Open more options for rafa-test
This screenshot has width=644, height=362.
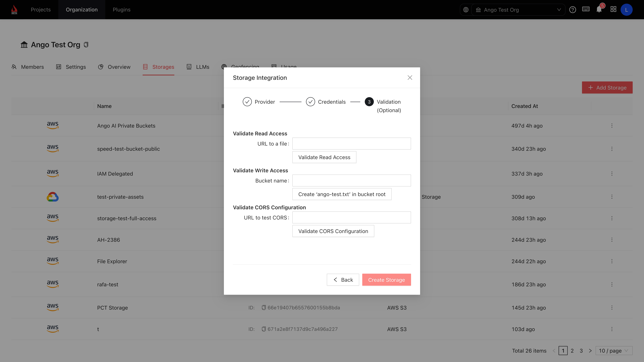[612, 285]
